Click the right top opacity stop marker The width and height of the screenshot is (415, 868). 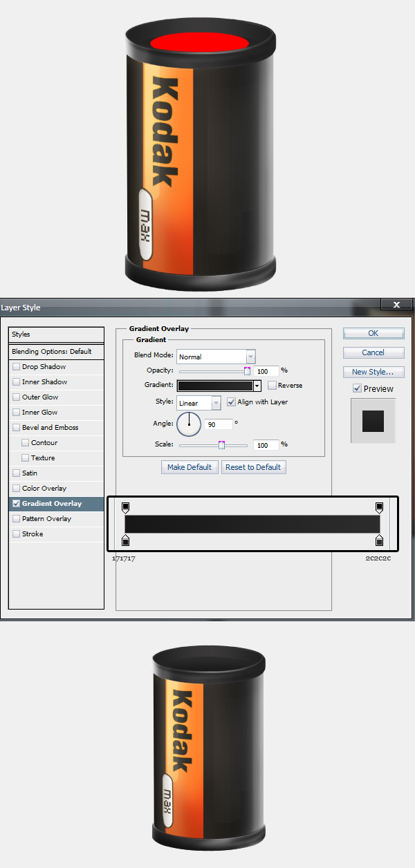tap(379, 508)
